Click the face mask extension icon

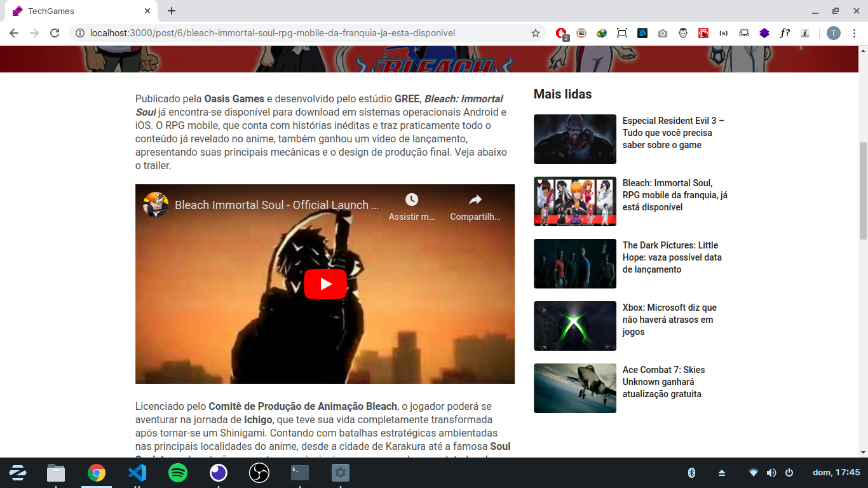coord(683,33)
